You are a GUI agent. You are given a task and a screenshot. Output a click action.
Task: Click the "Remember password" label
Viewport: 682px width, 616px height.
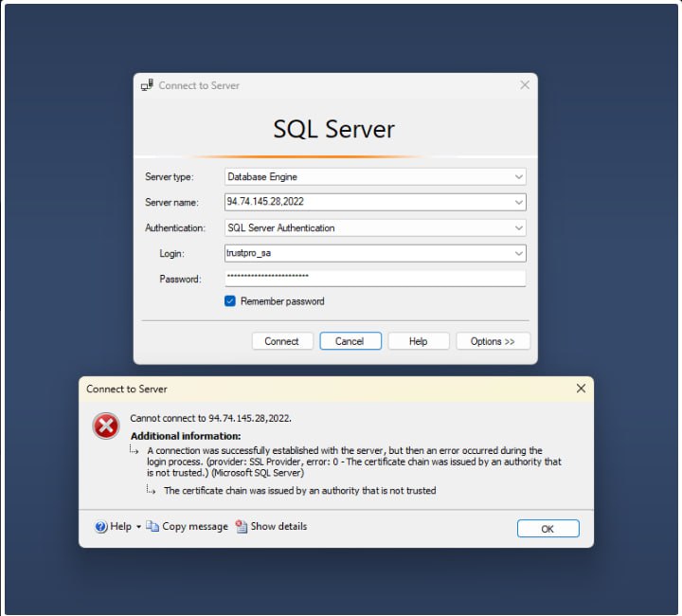pyautogui.click(x=282, y=301)
